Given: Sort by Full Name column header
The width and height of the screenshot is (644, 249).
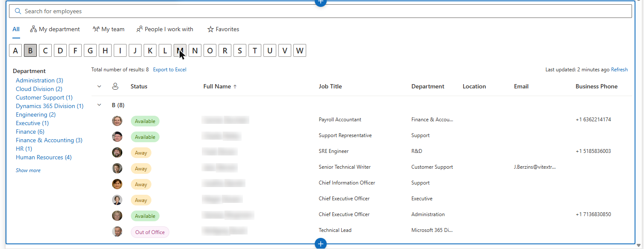Looking at the screenshot, I should 220,86.
